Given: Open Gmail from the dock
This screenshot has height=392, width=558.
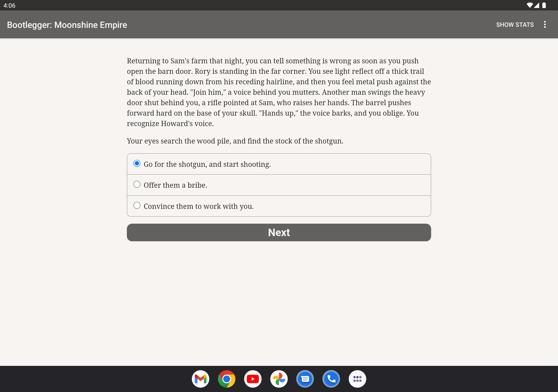Looking at the screenshot, I should click(x=201, y=379).
